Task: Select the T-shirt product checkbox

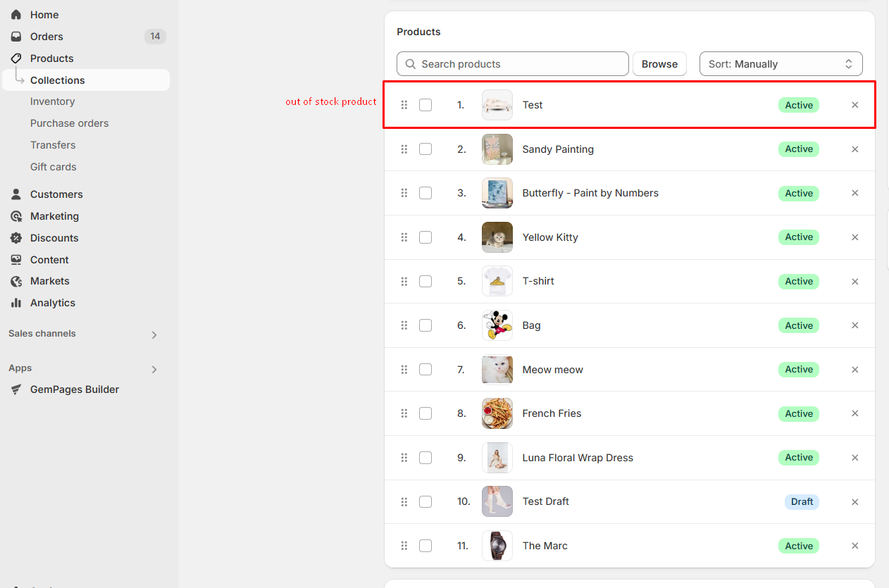Action: pos(425,281)
